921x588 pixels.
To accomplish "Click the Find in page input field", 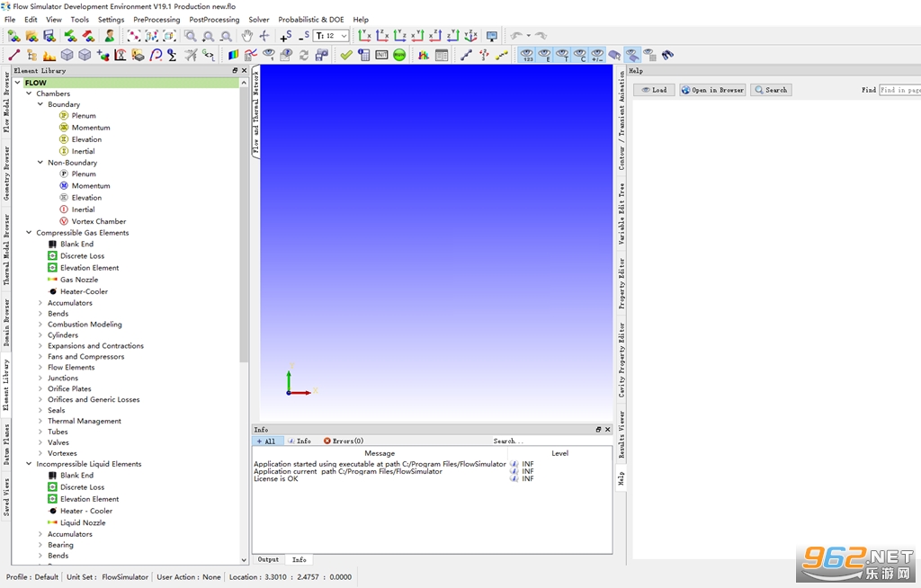I will (899, 90).
